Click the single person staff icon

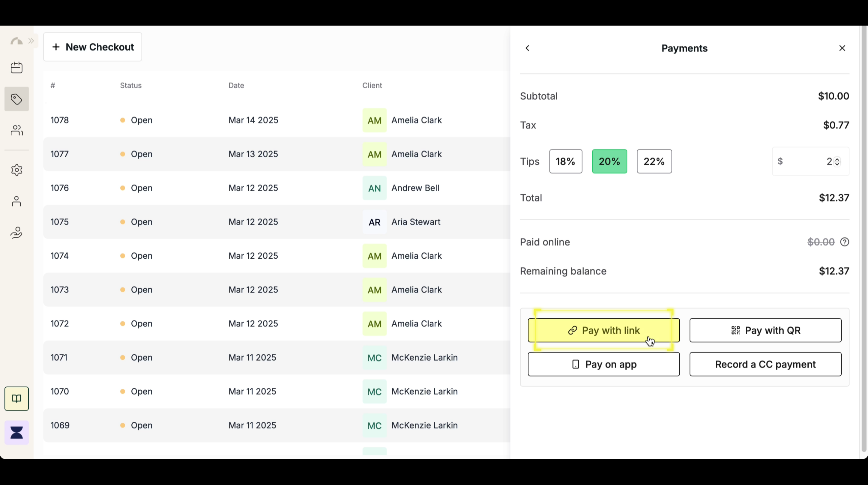[x=17, y=201]
